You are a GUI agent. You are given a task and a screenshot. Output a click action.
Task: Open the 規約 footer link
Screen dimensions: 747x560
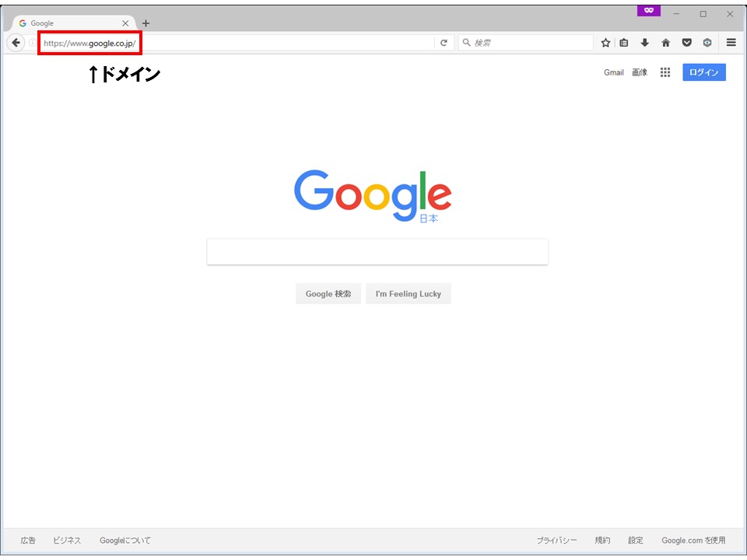(602, 541)
